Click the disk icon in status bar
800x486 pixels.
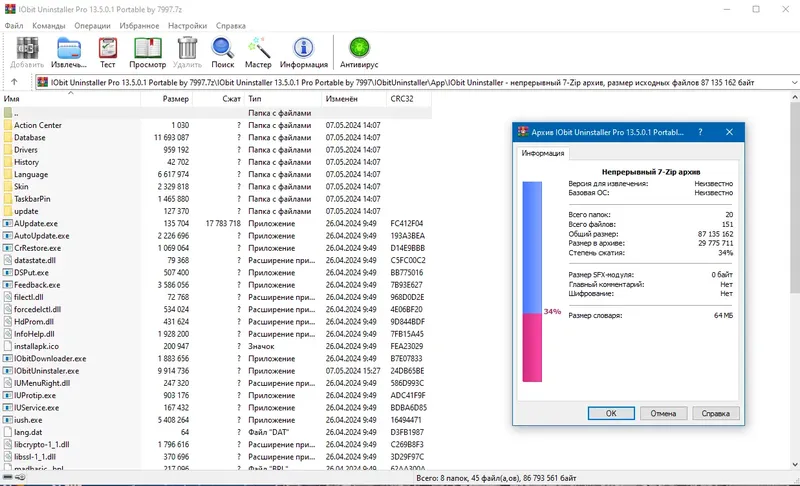[x=8, y=477]
